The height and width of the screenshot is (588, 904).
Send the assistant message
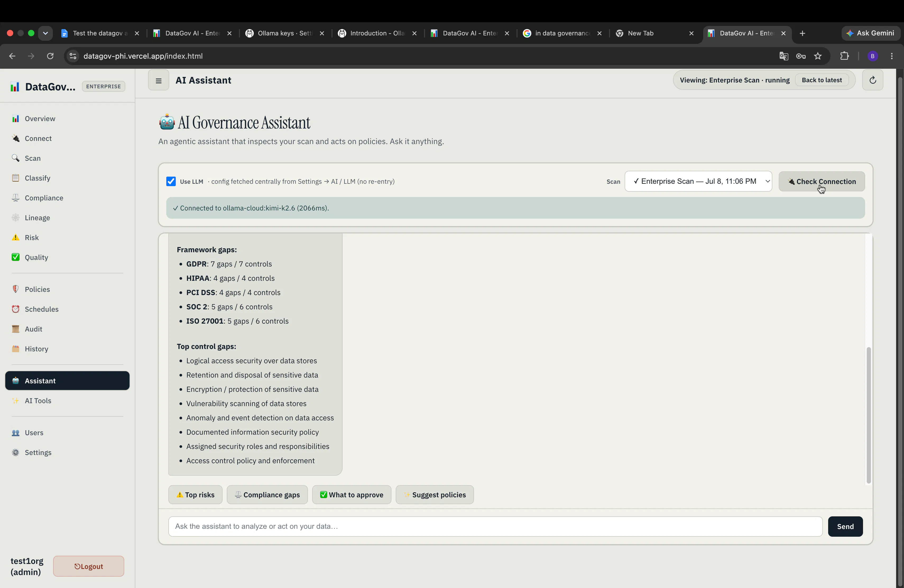pyautogui.click(x=845, y=526)
